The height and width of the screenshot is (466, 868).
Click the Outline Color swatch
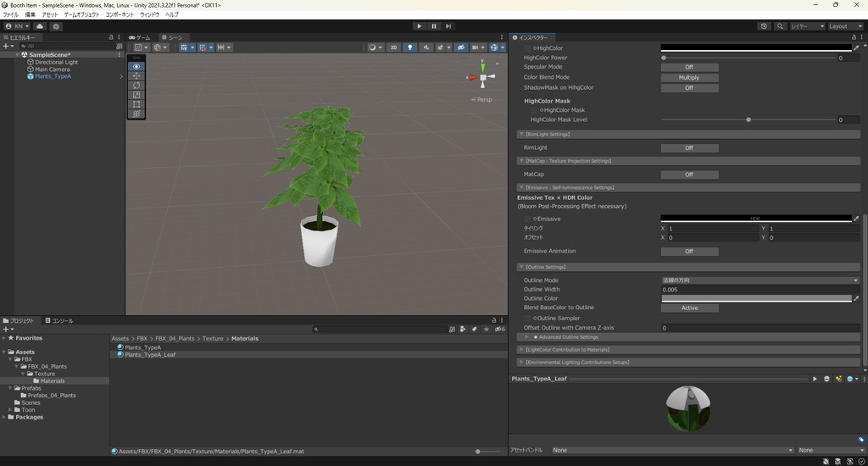point(756,298)
